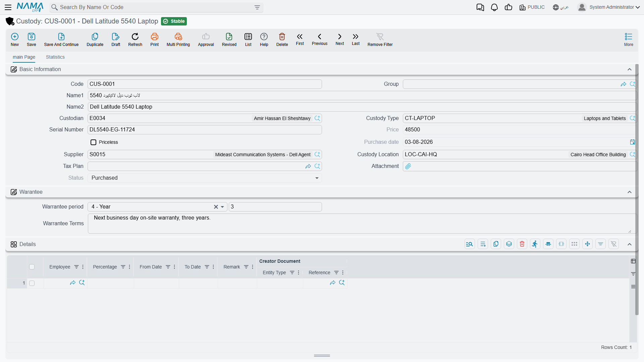Screen dimensions: 644x362
Task: Look up Supplier with search icon
Action: [317, 155]
